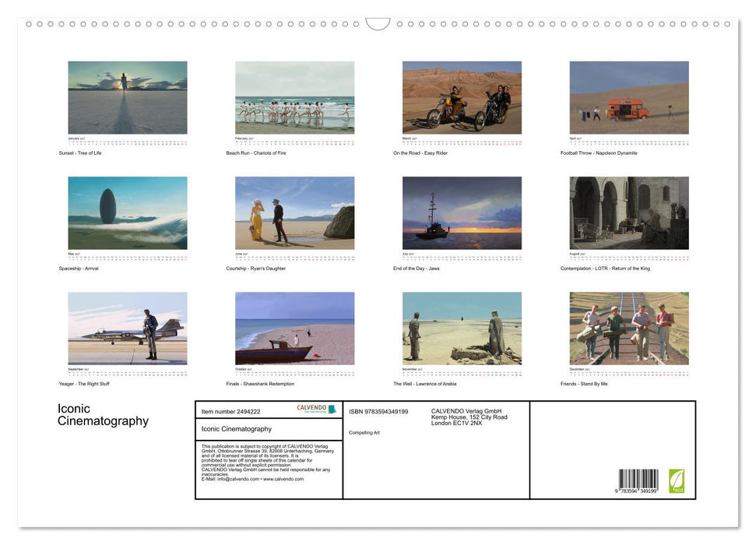Click 'Iconic Cinematography' in the info box
Viewport: 756px width, 545px height.
(236, 429)
